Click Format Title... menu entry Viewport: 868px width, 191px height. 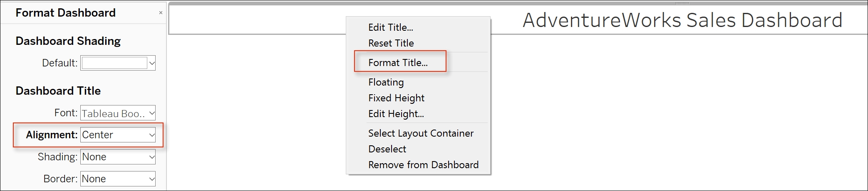pos(398,63)
